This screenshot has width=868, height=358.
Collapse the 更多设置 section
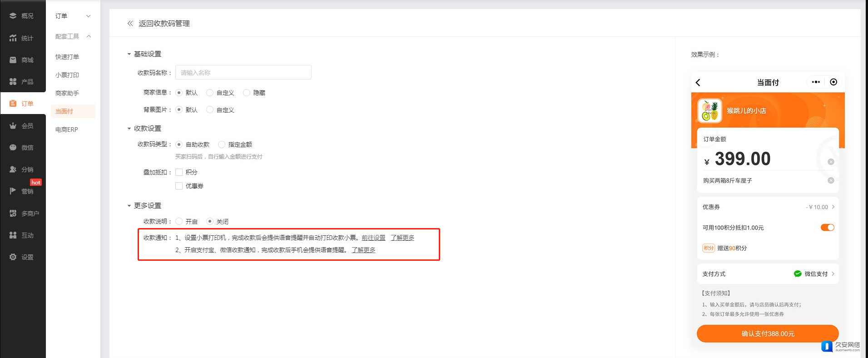pyautogui.click(x=129, y=206)
